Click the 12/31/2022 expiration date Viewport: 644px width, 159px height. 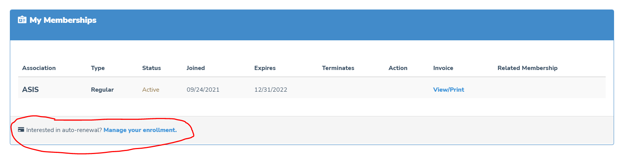[x=271, y=90]
